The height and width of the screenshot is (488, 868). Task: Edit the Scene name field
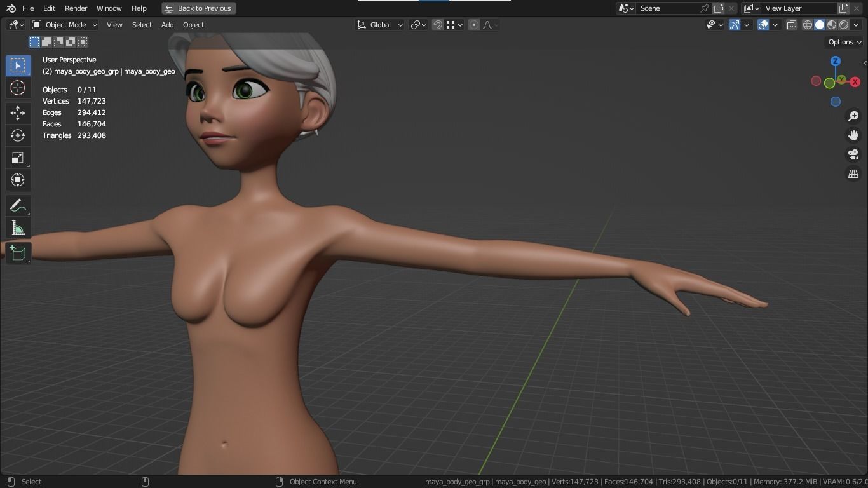click(x=667, y=8)
